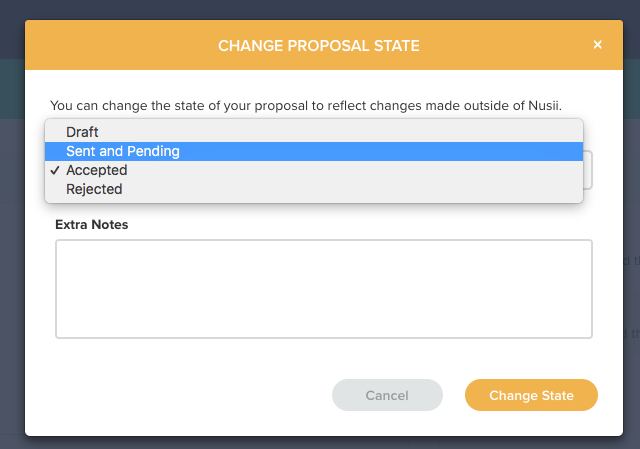The width and height of the screenshot is (640, 449).
Task: Keep the Accepted option selected
Action: pyautogui.click(x=97, y=170)
